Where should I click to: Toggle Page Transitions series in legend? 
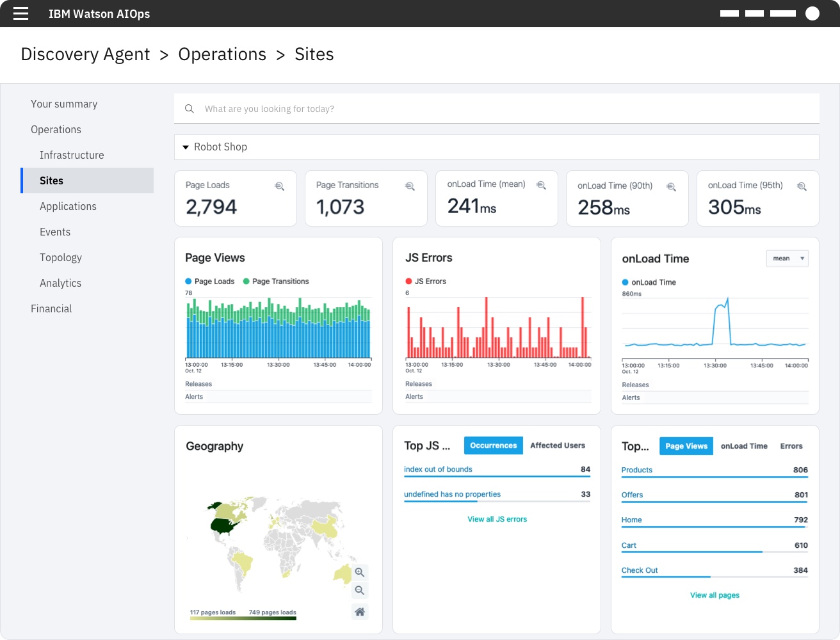pyautogui.click(x=275, y=282)
